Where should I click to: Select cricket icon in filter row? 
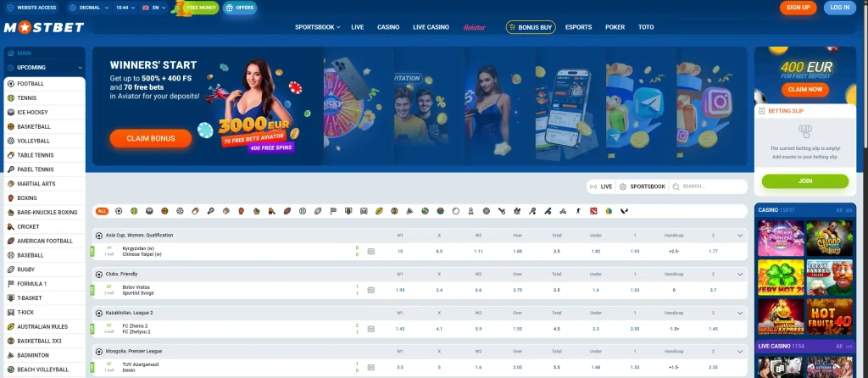(272, 211)
